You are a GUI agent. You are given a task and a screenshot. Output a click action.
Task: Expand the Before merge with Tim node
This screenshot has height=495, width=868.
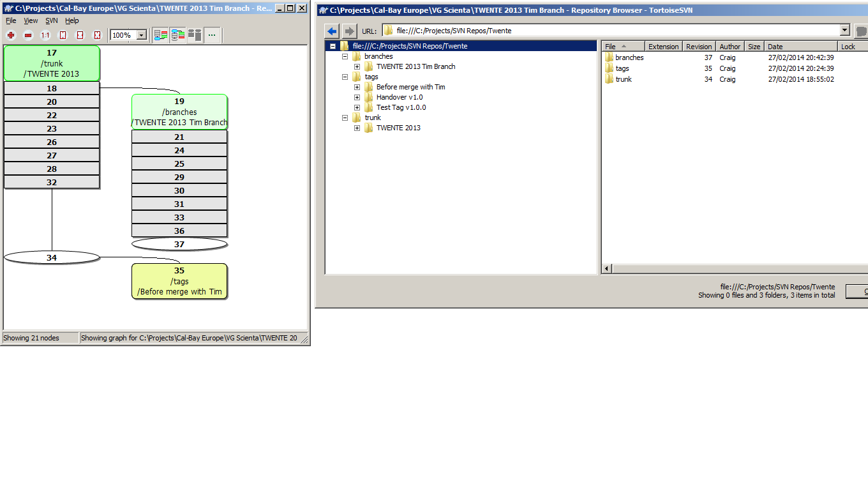[357, 87]
